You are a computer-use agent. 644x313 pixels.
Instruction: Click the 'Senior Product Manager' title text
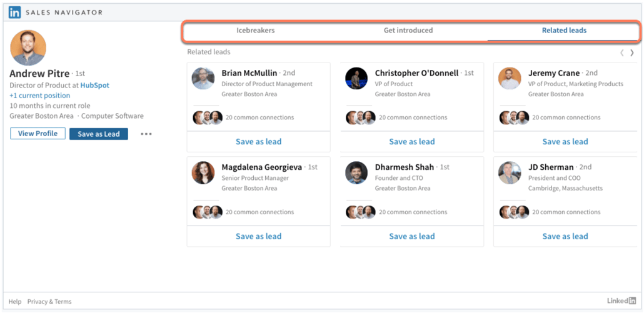coord(255,179)
